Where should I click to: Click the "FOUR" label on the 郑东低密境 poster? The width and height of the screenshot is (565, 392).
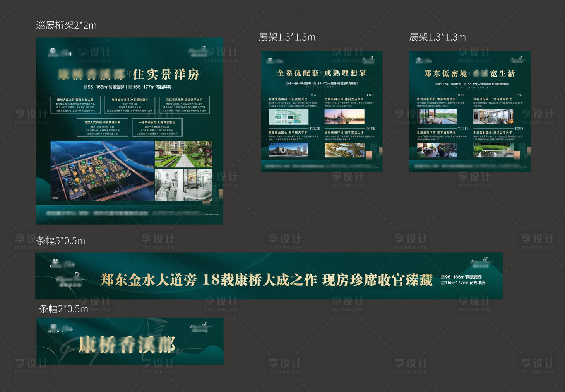[519, 128]
